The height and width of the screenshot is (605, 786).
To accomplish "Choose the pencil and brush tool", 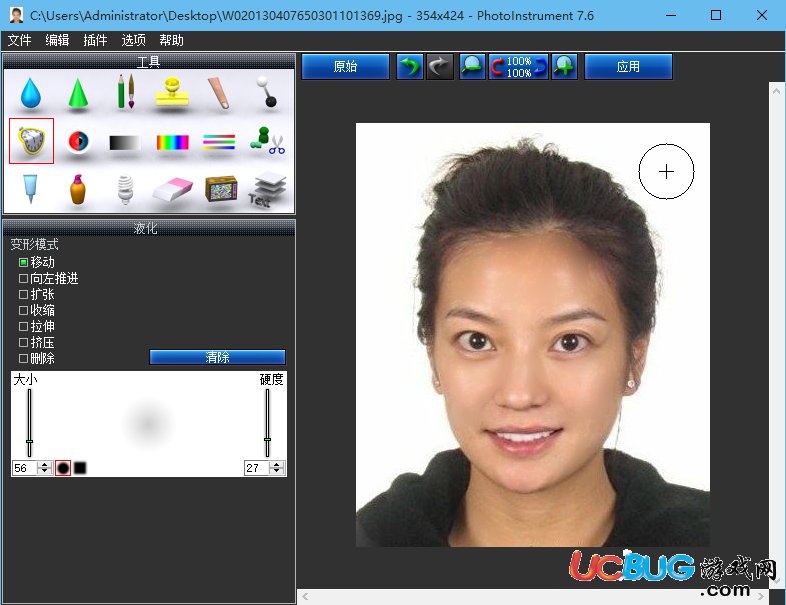I will (x=125, y=91).
